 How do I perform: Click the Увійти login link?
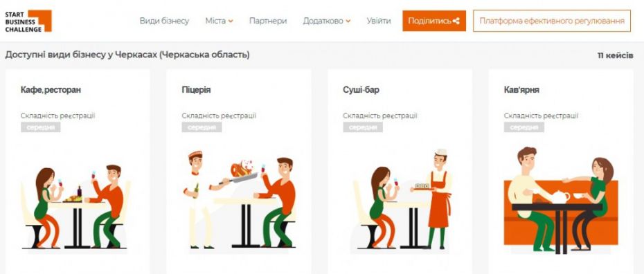point(379,21)
